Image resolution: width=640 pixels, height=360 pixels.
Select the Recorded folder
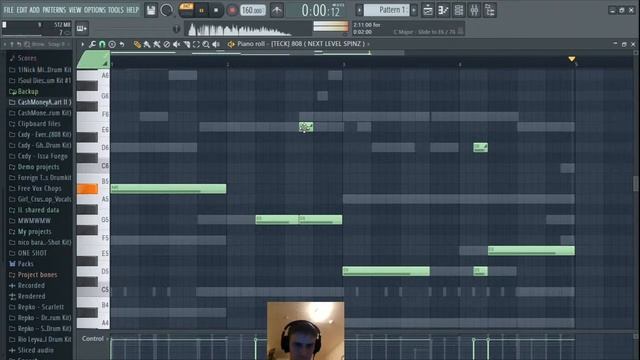tap(31, 285)
